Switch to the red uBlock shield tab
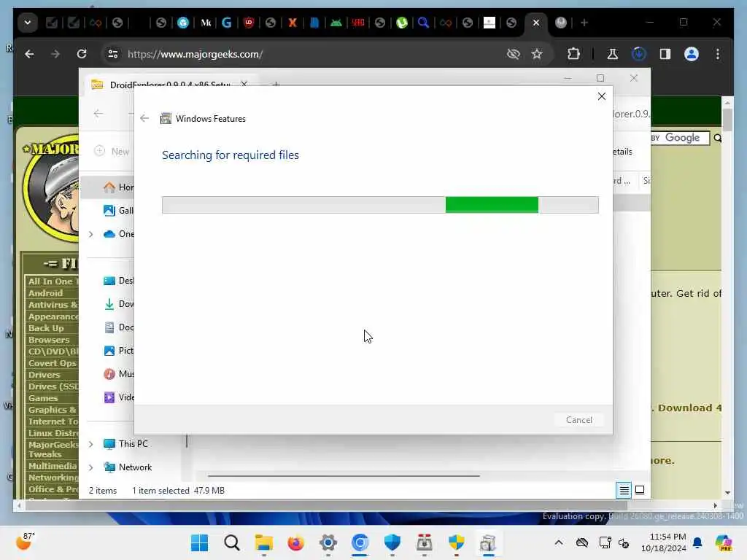This screenshot has height=560, width=747. (x=249, y=23)
